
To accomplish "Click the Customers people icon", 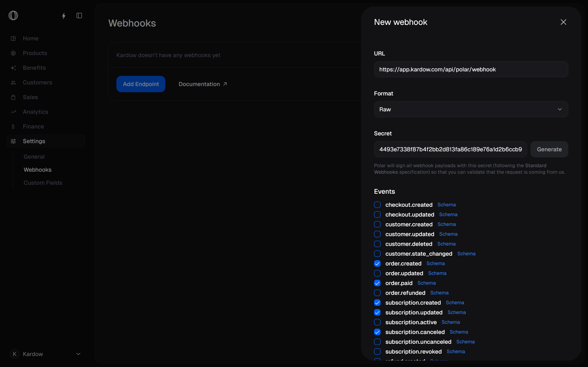I will click(13, 83).
